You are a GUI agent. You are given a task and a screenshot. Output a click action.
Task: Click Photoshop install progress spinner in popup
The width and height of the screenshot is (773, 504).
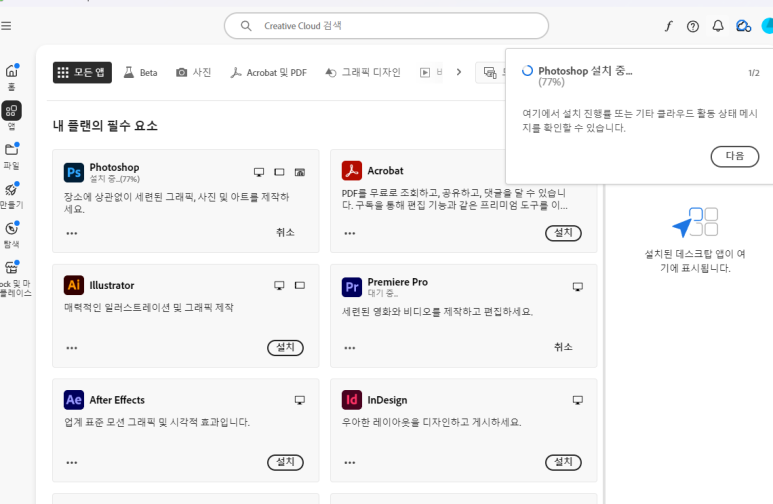527,71
